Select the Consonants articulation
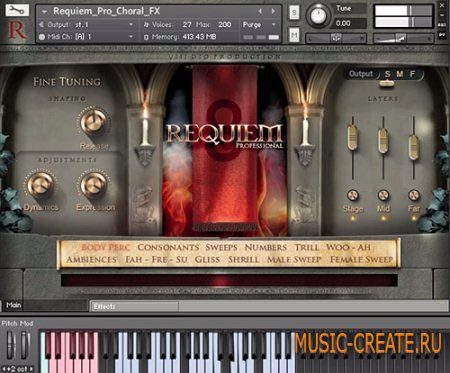Screen dimensions: 450x373 (x=168, y=247)
